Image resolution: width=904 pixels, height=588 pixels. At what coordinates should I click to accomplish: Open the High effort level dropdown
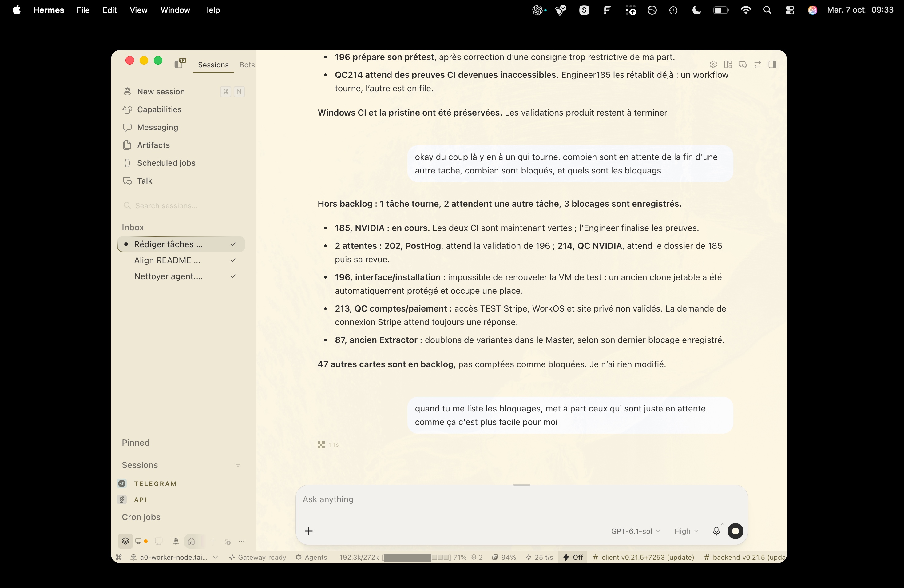click(x=686, y=531)
